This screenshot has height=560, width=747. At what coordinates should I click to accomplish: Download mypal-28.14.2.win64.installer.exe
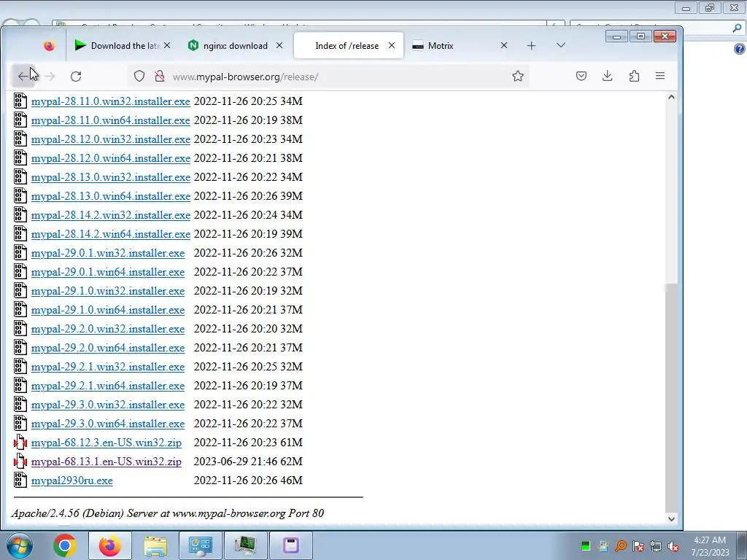(x=111, y=234)
